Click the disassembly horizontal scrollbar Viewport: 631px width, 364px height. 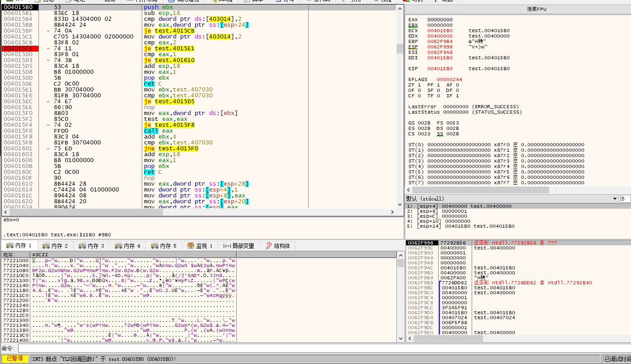pyautogui.click(x=198, y=212)
